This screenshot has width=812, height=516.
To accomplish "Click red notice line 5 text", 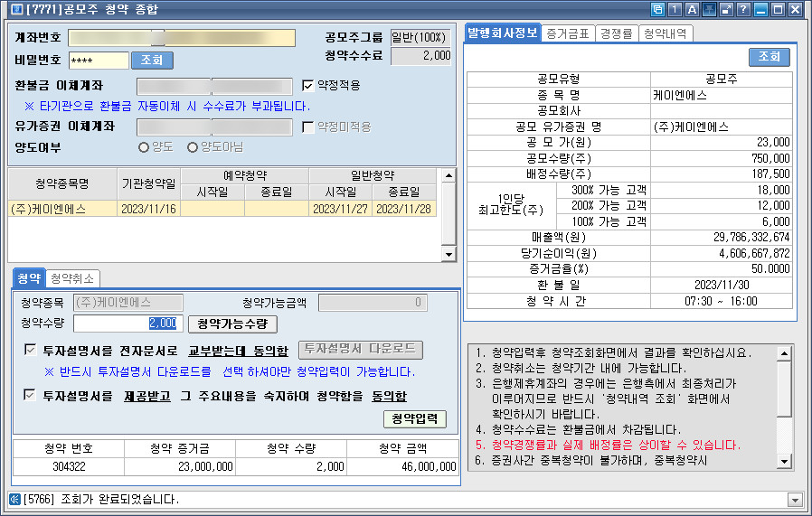I will [608, 446].
